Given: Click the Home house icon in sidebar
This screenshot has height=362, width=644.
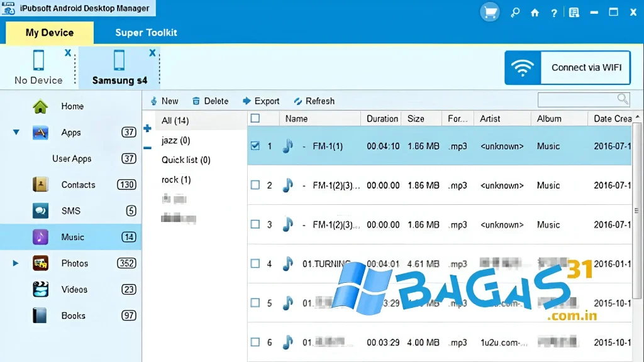Looking at the screenshot, I should [x=40, y=106].
